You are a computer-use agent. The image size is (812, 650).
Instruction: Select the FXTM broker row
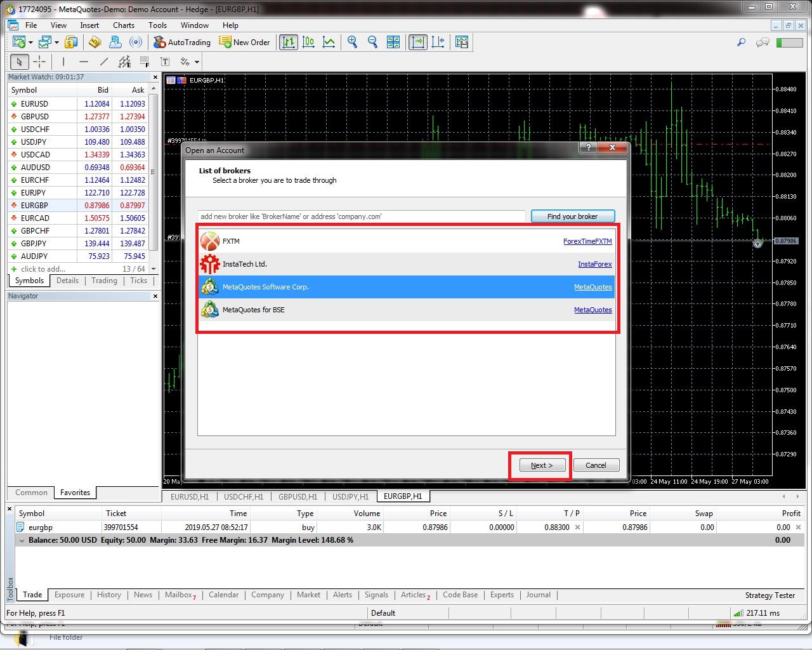[x=407, y=241]
